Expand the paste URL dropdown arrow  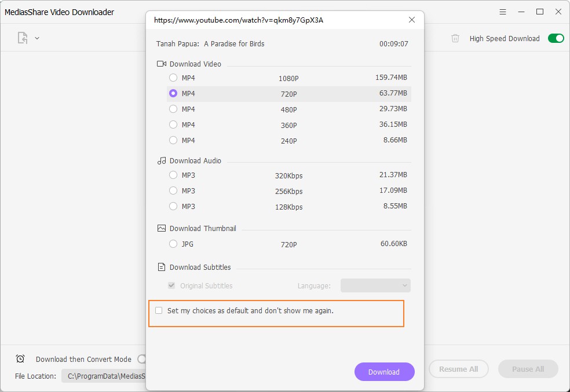click(37, 38)
